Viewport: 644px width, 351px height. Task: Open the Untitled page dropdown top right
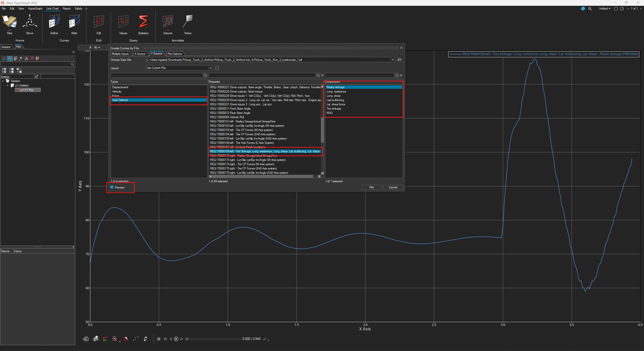604,9
